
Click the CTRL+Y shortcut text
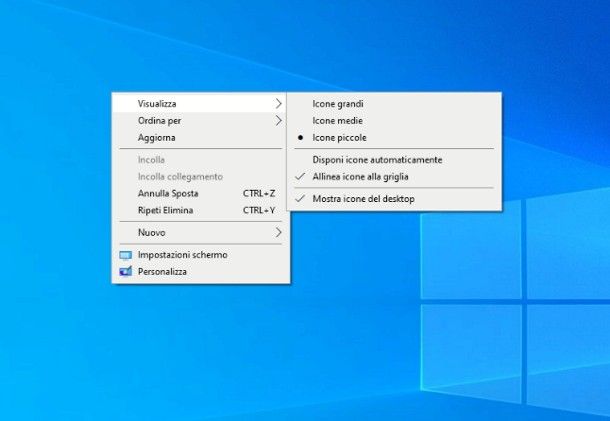259,210
